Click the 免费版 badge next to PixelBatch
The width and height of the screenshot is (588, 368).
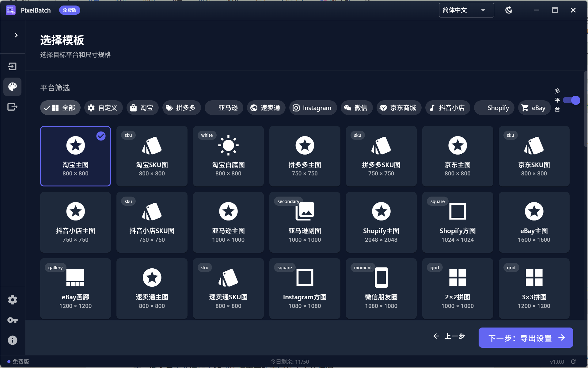(x=69, y=10)
